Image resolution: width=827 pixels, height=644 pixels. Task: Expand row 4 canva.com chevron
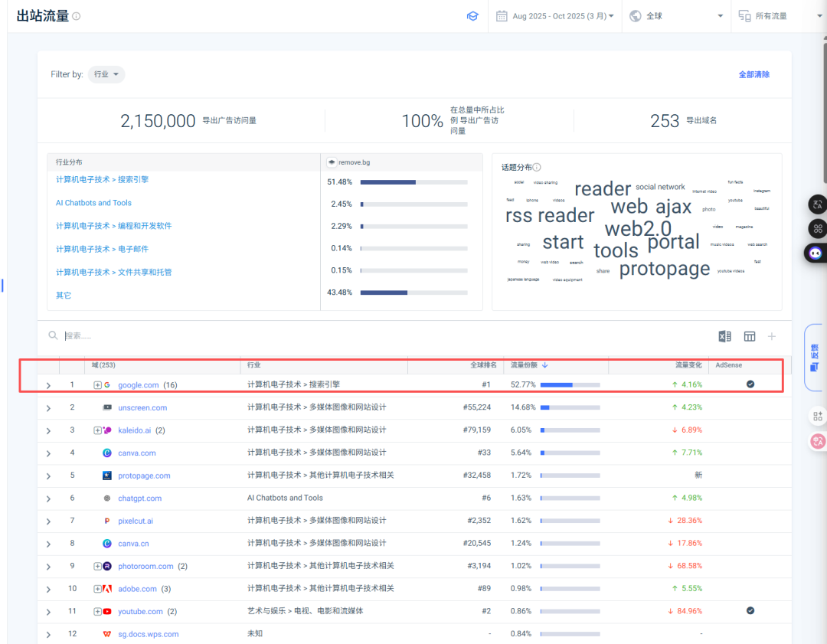click(48, 453)
